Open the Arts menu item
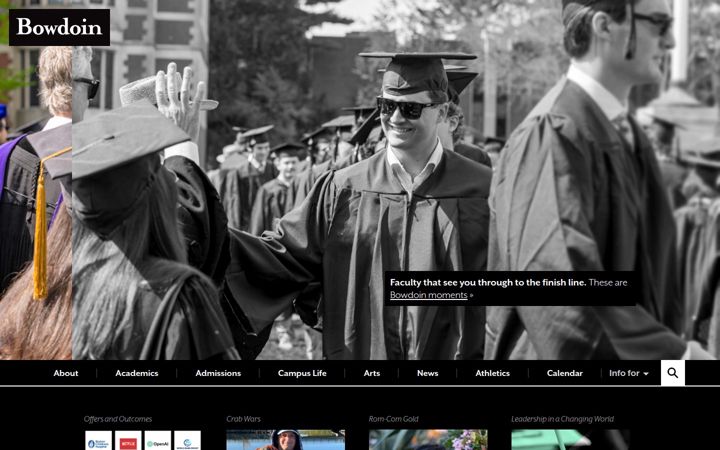 372,373
